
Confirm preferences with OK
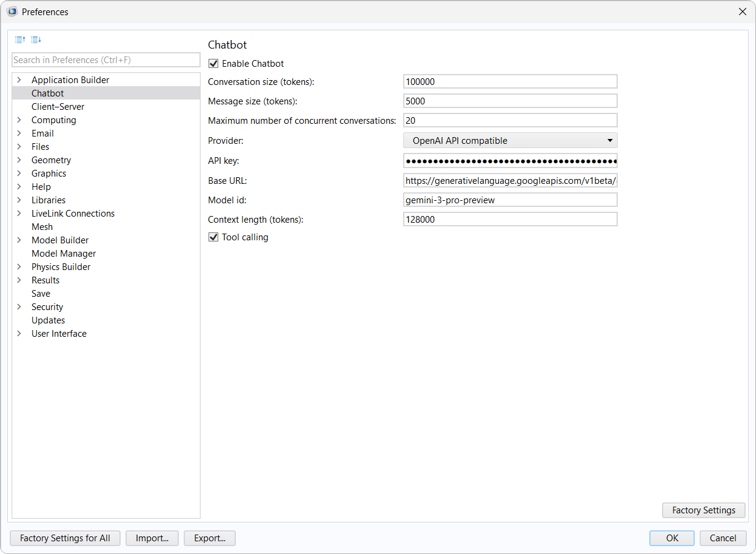click(x=672, y=538)
